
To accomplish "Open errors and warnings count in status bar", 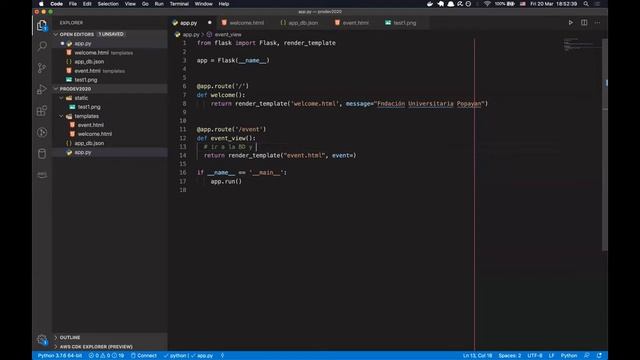I will [106, 356].
